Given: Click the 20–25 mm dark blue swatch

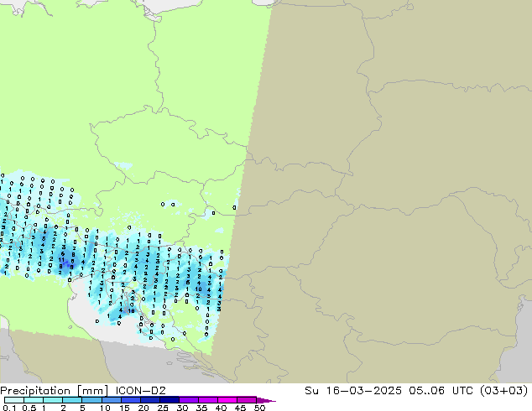Looking at the screenshot, I should pos(149,400).
